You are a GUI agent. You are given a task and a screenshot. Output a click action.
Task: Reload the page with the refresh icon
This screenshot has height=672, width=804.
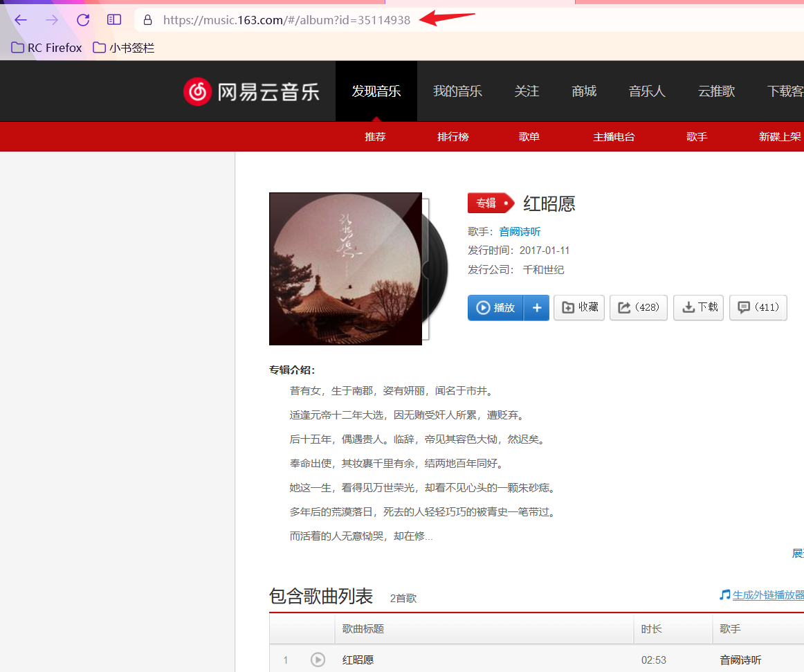pyautogui.click(x=83, y=20)
